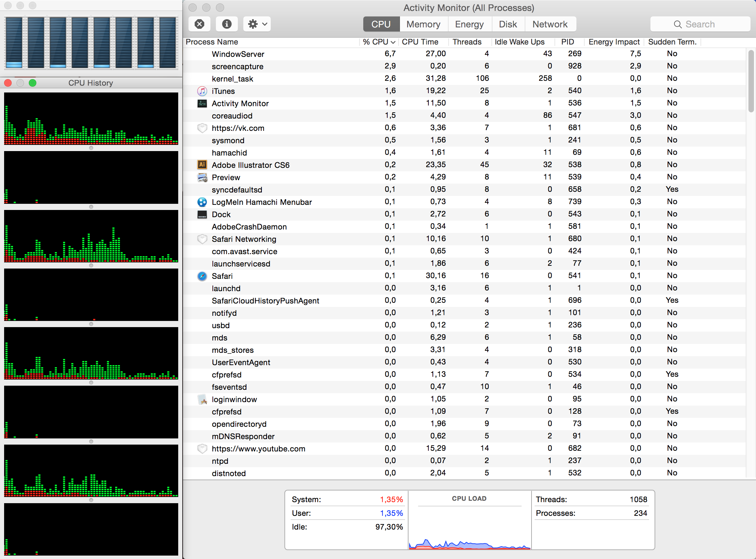Sort by Sudden Term. column header
Screen dimensions: 756x559
coord(672,42)
